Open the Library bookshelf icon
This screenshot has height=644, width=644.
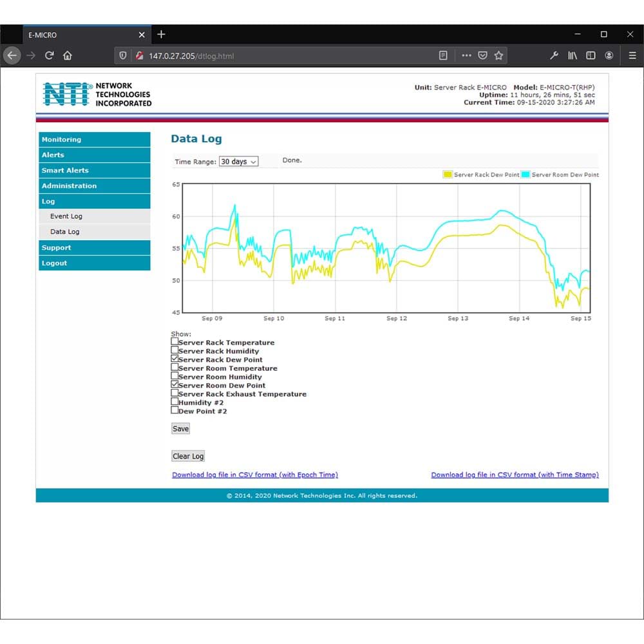pos(573,55)
